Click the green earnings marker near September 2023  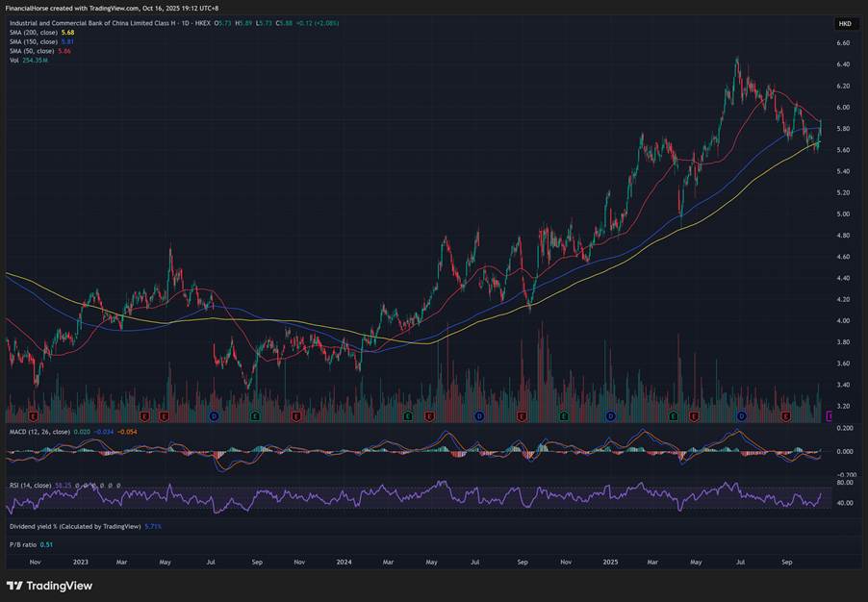[255, 416]
